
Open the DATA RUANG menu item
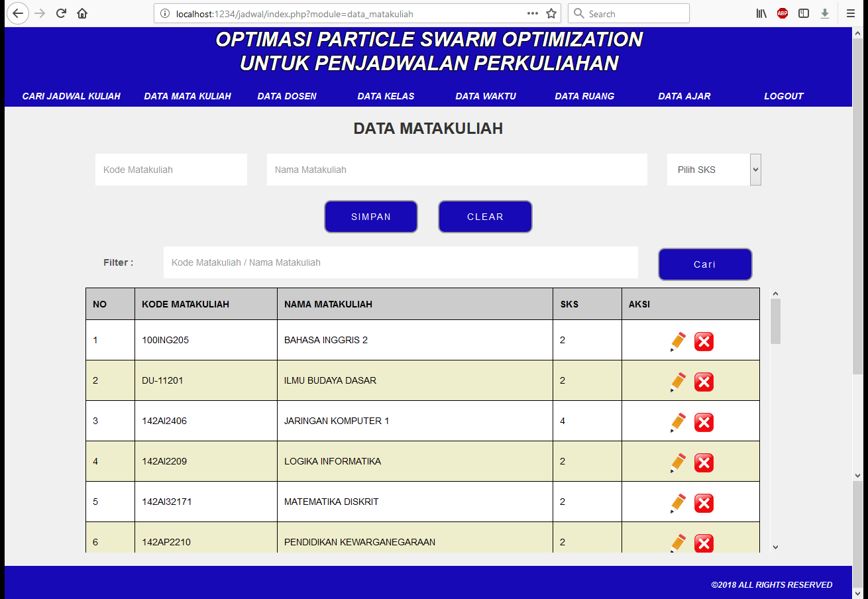point(584,96)
